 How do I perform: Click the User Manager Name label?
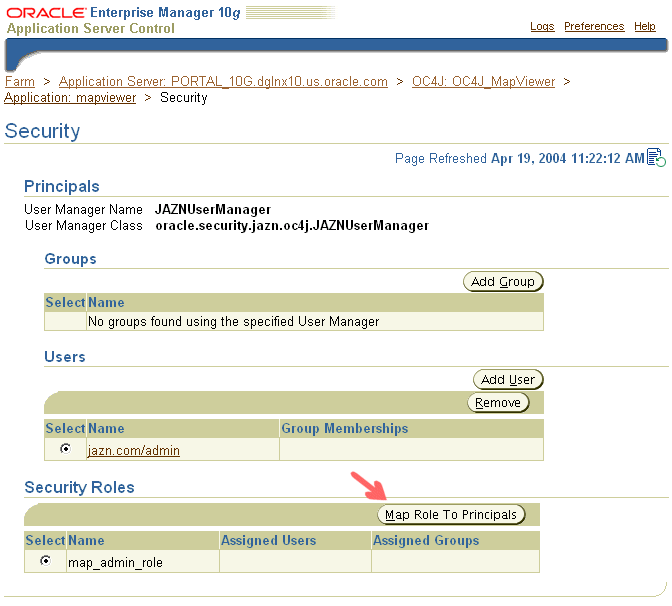tap(83, 209)
